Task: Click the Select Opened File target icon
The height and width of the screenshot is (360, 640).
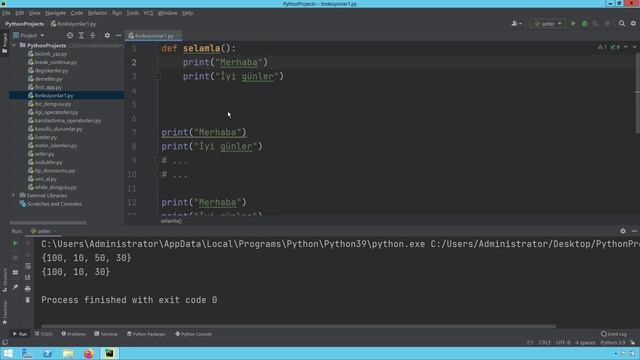Action: [70, 36]
